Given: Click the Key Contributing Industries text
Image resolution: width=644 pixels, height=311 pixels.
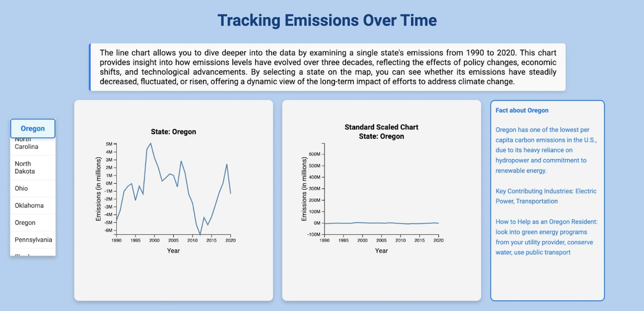Looking at the screenshot, I should (546, 196).
